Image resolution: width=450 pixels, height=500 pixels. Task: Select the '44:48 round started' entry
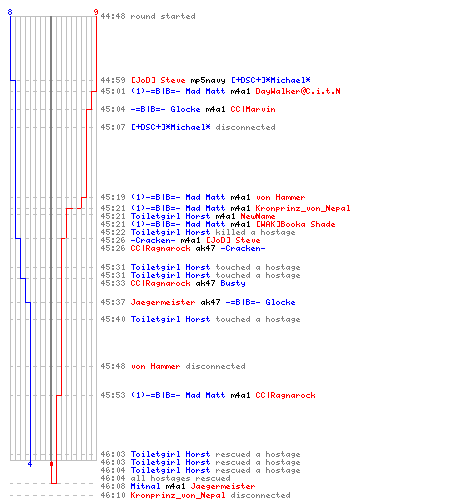point(148,16)
